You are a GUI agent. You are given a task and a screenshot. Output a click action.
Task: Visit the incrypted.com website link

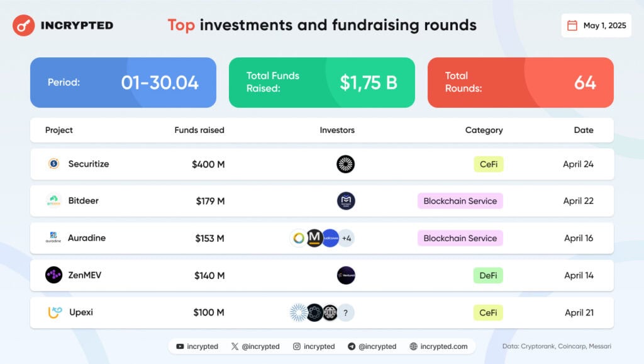[438, 346]
